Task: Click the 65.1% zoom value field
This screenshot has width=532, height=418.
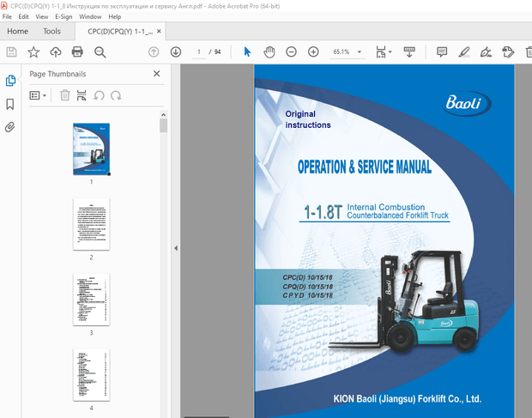Action: 342,51
